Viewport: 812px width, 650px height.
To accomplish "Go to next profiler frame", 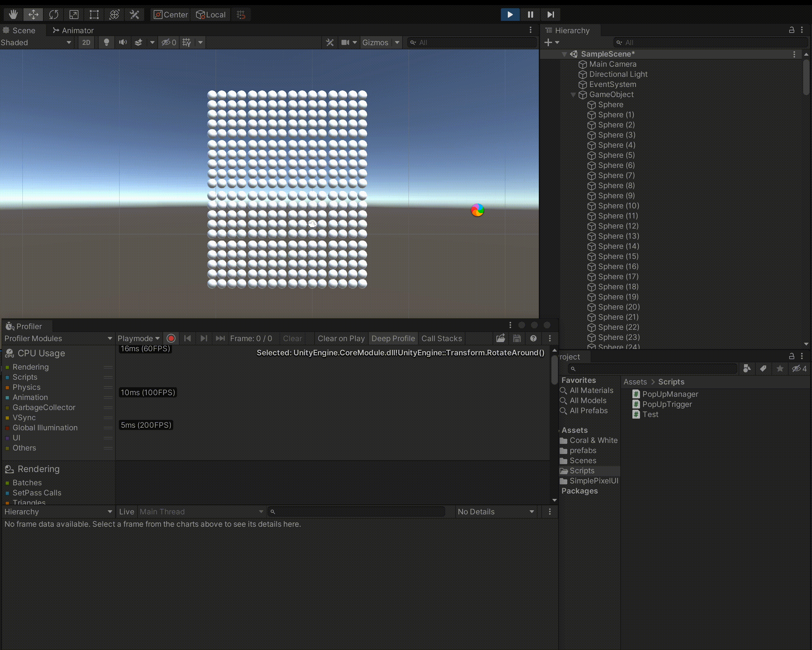I will pos(204,339).
